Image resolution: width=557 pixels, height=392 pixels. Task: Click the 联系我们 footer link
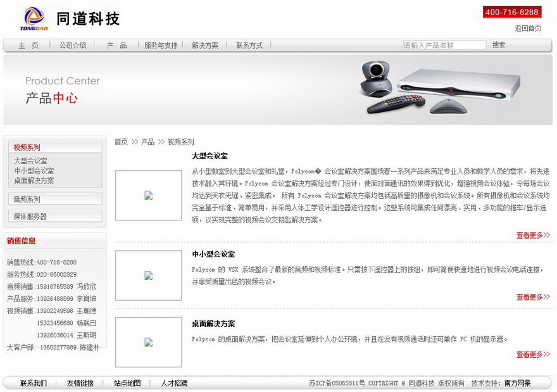point(34,384)
